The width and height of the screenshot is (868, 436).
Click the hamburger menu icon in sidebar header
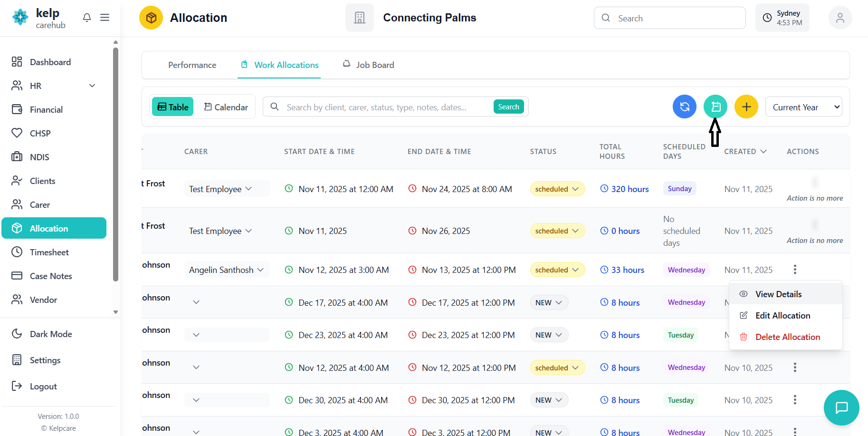coord(105,18)
